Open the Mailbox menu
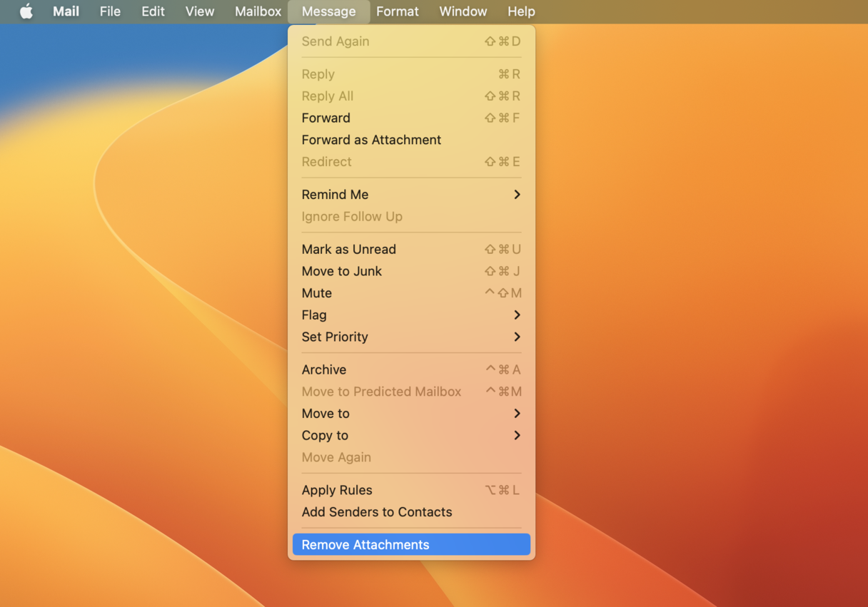 click(258, 11)
